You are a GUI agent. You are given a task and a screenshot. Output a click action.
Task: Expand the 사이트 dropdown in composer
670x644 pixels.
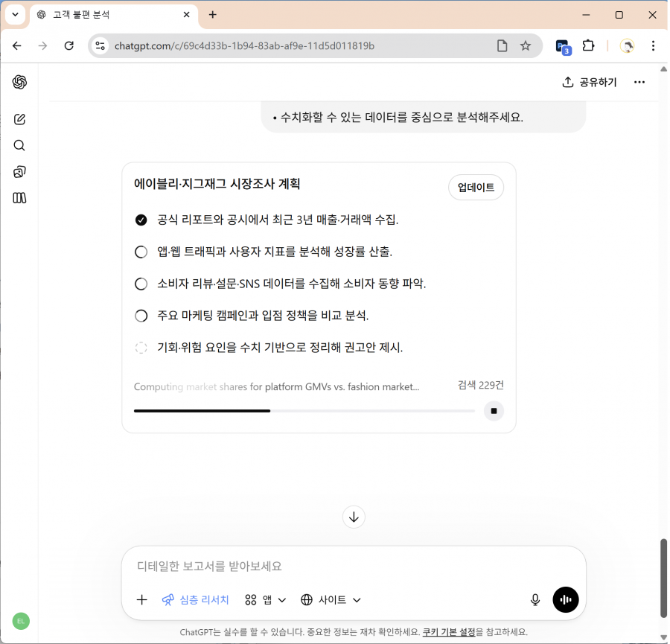331,600
